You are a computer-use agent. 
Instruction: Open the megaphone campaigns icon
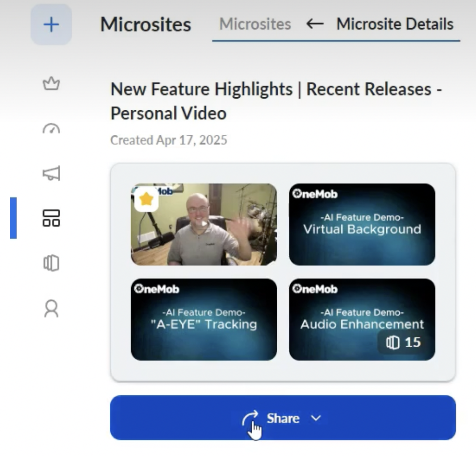[51, 173]
